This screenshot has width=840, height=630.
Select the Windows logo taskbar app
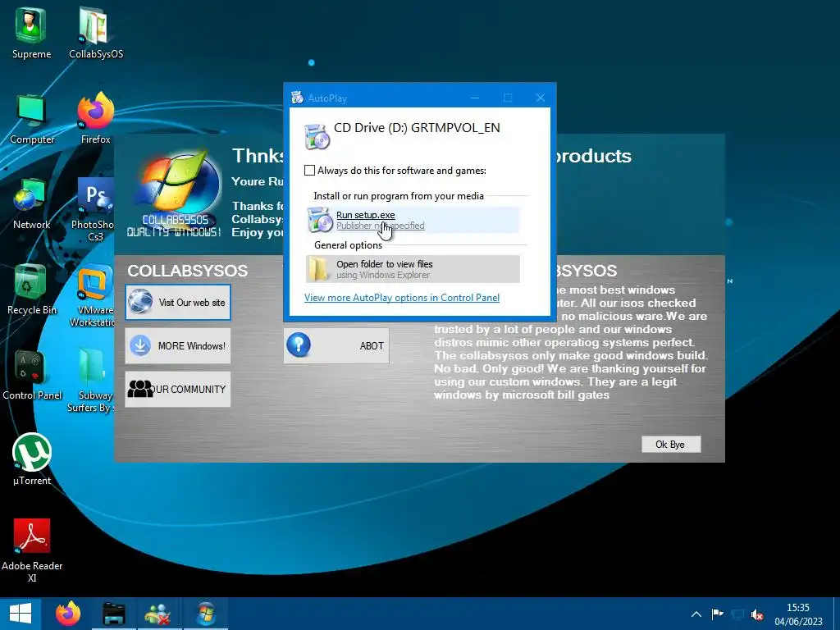(206, 614)
